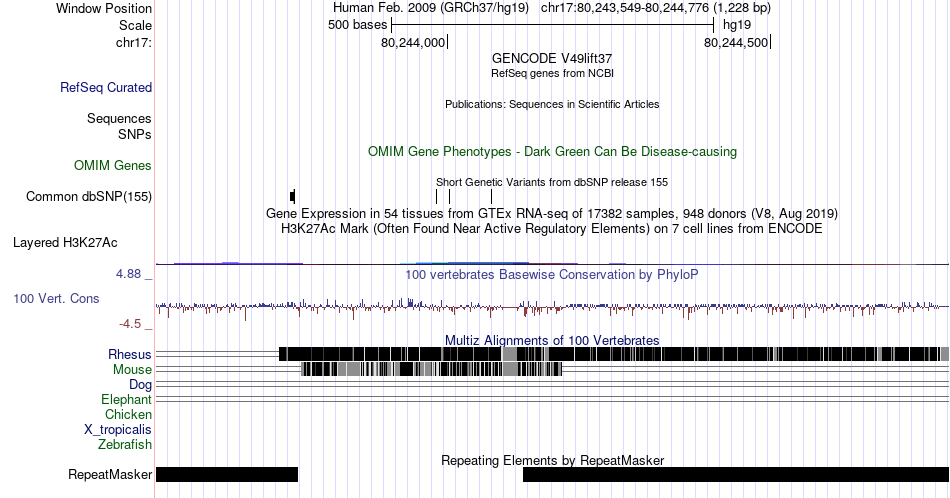Click Multiz Alignments of 100 Vertebrates title
This screenshot has width=950, height=498.
tap(552, 340)
